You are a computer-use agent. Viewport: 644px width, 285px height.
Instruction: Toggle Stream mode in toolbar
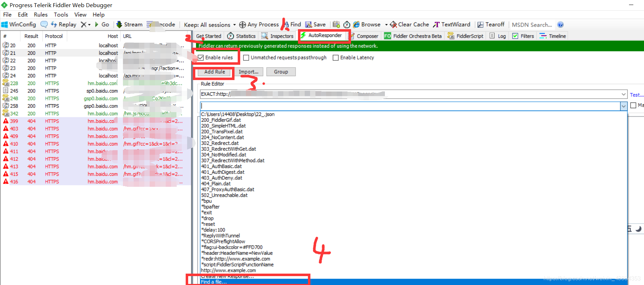click(x=129, y=25)
